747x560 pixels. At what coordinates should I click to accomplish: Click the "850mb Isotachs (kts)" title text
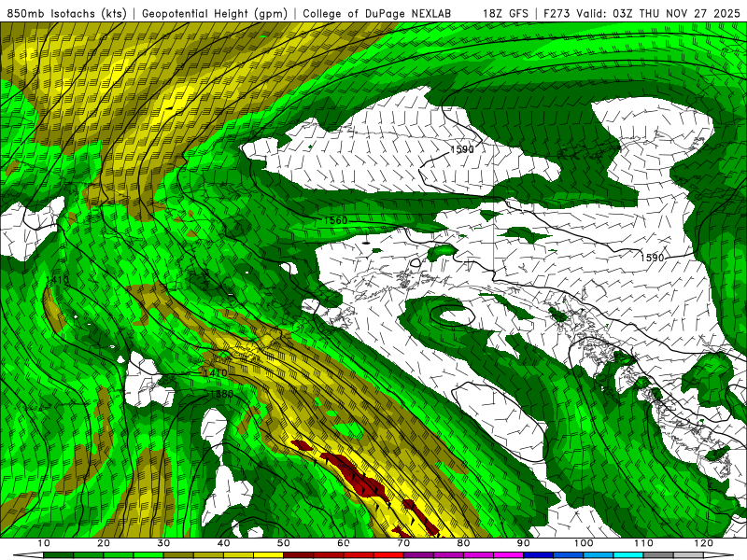[66, 13]
